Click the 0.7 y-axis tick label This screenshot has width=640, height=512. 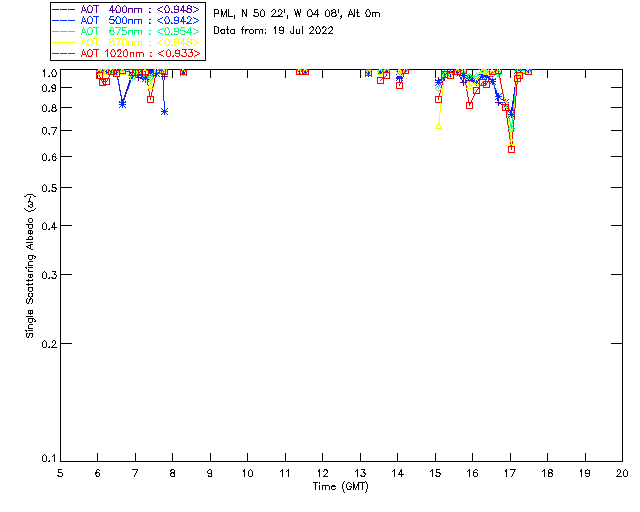[49, 131]
